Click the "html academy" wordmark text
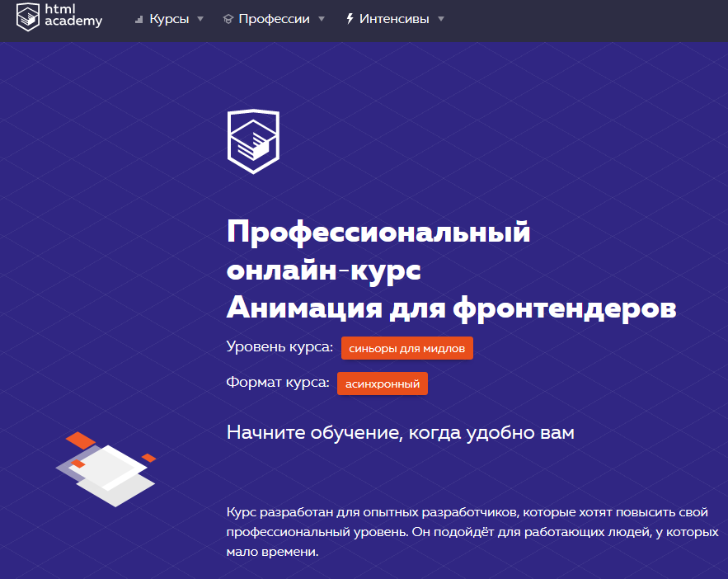Image resolution: width=728 pixels, height=579 pixels. point(74,16)
